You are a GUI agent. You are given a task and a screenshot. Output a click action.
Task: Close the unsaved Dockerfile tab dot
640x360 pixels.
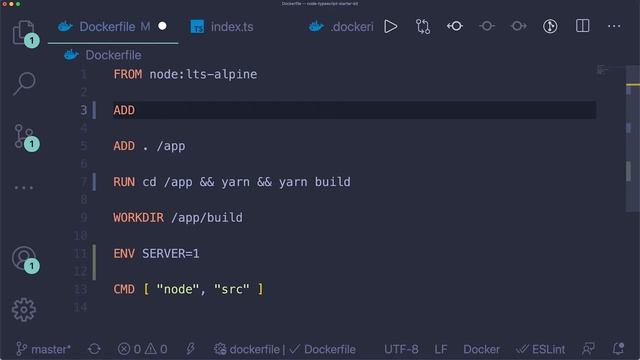(162, 26)
